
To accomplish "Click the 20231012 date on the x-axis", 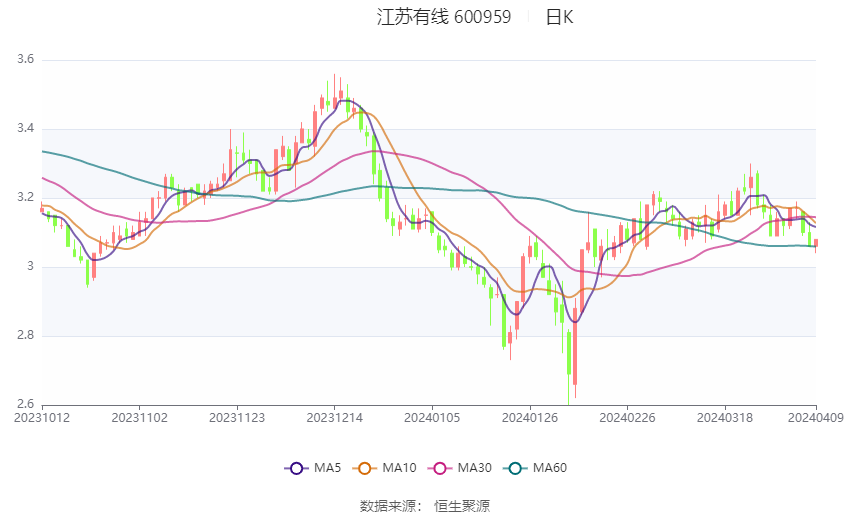I will [42, 418].
